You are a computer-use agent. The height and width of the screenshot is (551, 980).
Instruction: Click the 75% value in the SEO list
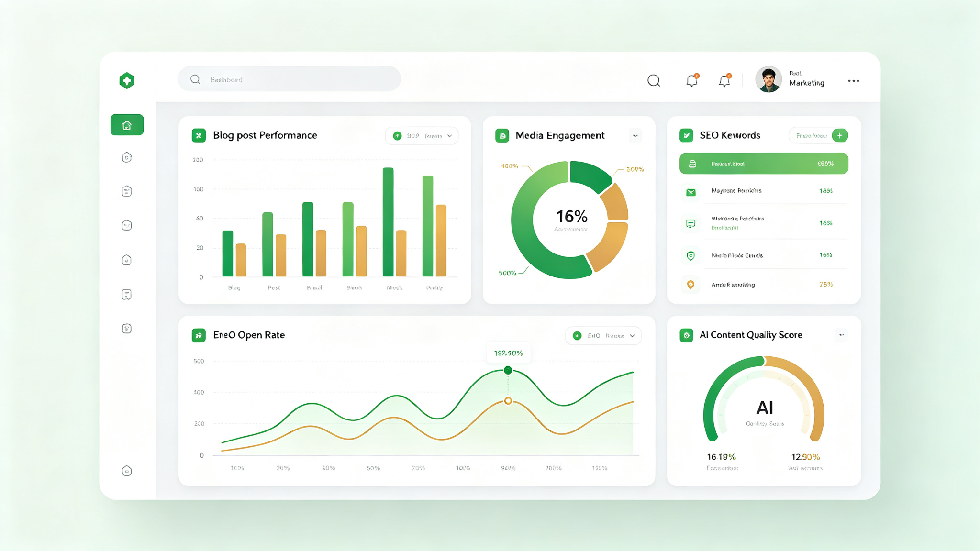tap(826, 284)
